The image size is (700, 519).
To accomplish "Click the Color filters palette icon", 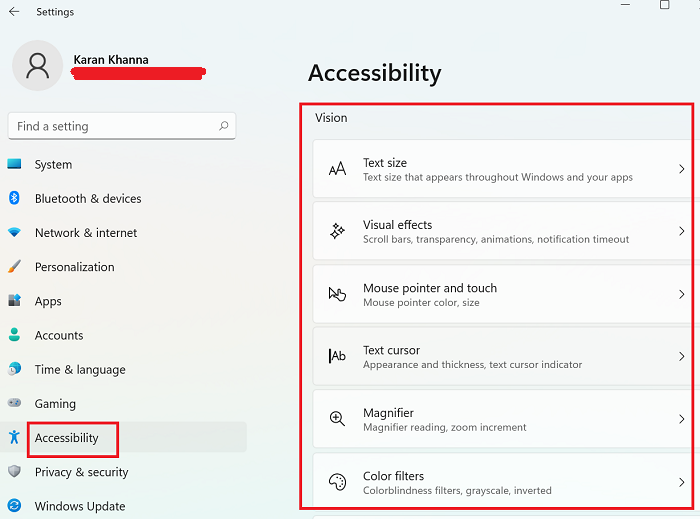I will pyautogui.click(x=338, y=482).
